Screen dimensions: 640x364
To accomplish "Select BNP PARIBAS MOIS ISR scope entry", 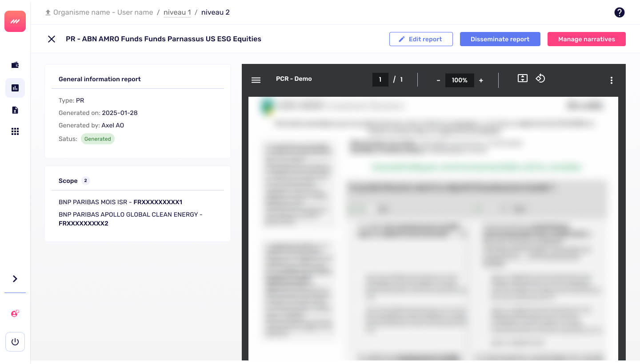I will point(120,202).
